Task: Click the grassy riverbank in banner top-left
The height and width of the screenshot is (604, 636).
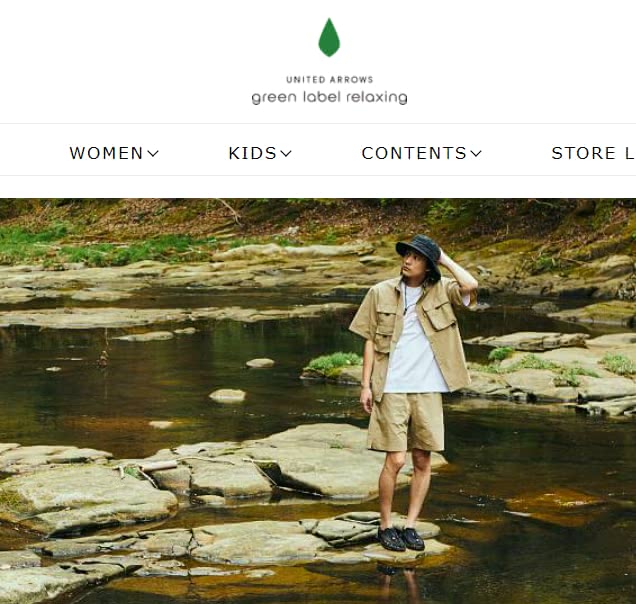Action: [x=61, y=243]
